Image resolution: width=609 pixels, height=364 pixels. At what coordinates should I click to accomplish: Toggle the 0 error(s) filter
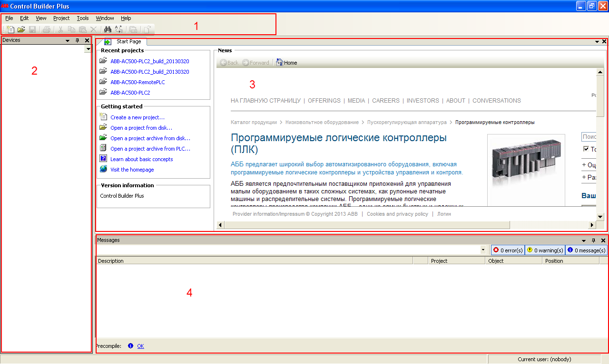508,250
